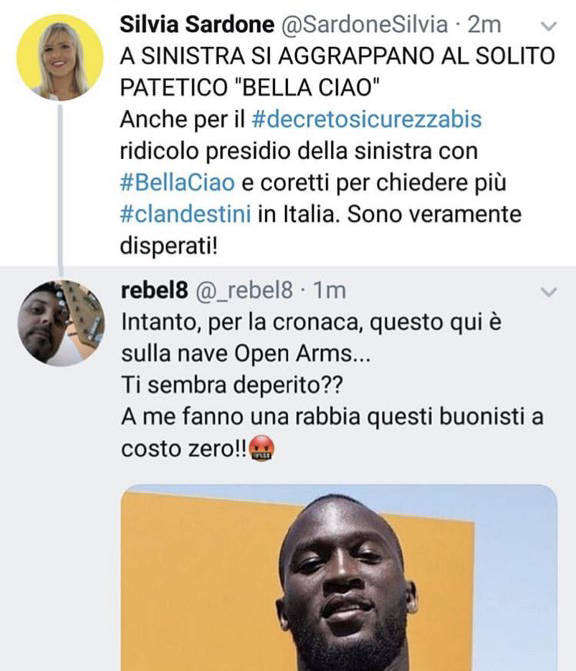The height and width of the screenshot is (671, 576).
Task: Open the tweet starting 'A SINISTRA SI AGGRAPPANO'
Action: click(337, 151)
